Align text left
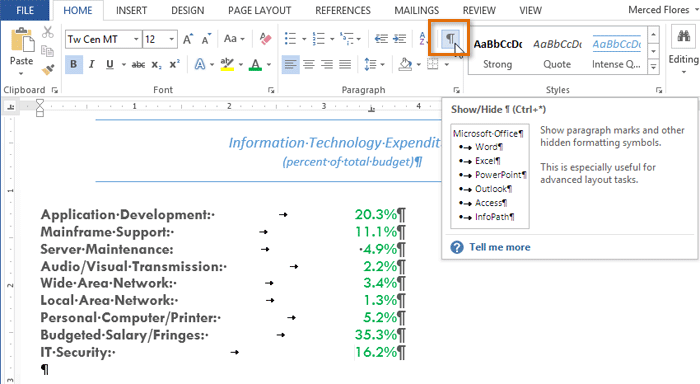 pyautogui.click(x=291, y=65)
